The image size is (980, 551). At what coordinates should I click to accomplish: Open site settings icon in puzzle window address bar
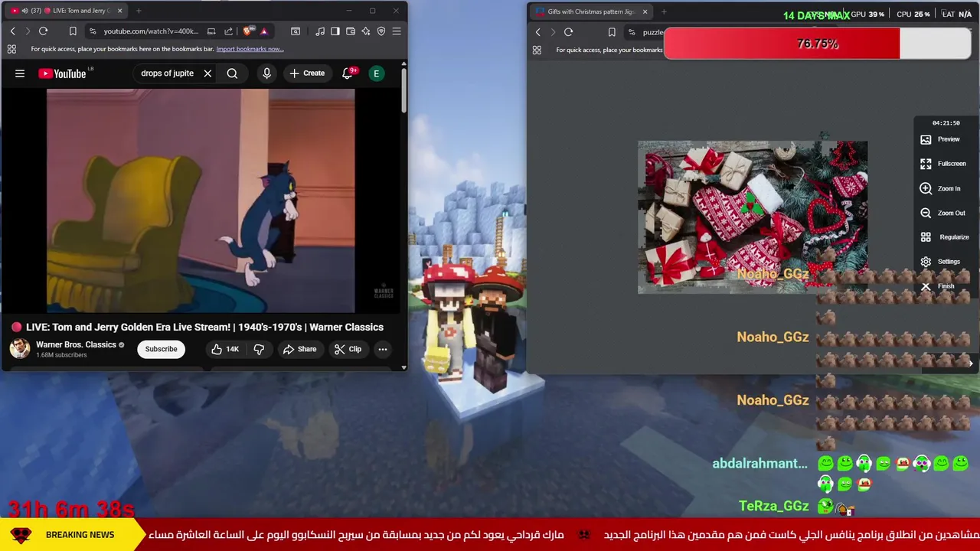point(632,32)
